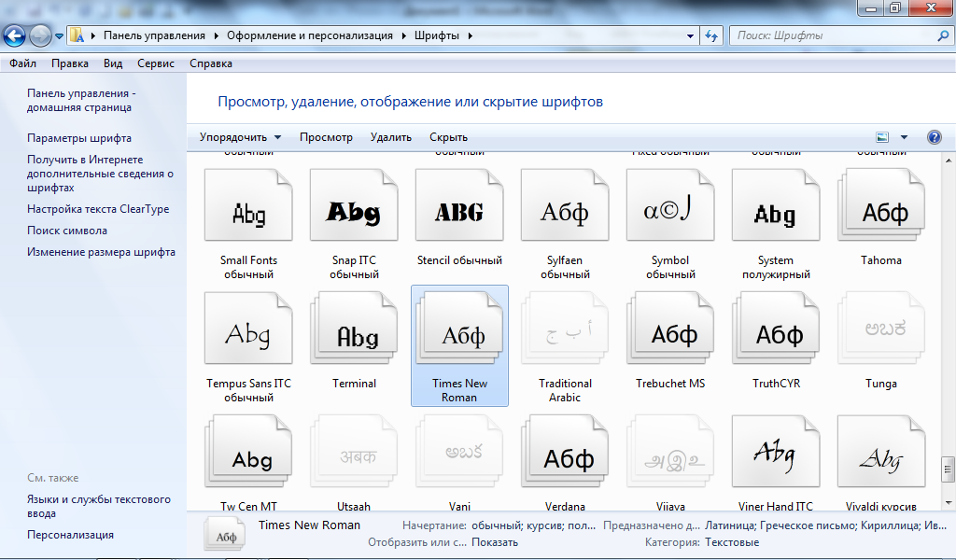The width and height of the screenshot is (956, 560).
Task: Expand arrow after Оформление и персонализация
Action: [403, 36]
